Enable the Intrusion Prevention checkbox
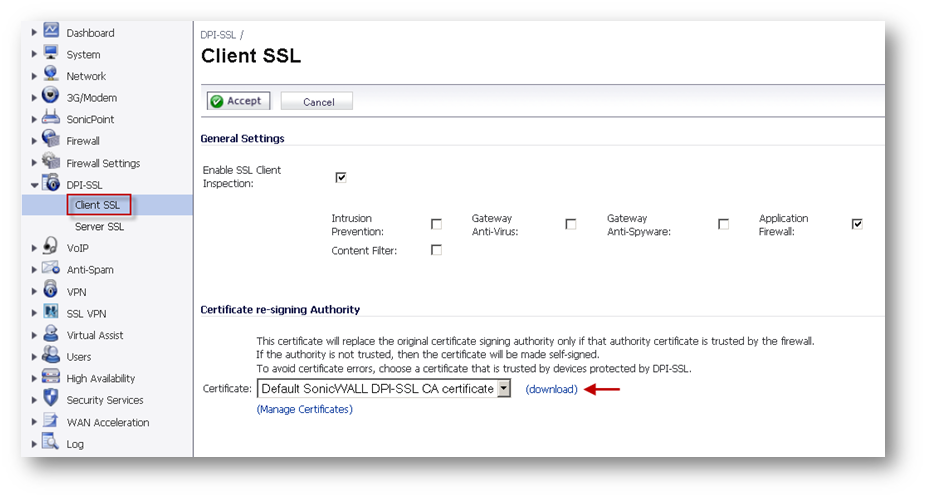This screenshot has height=499, width=927. click(436, 224)
